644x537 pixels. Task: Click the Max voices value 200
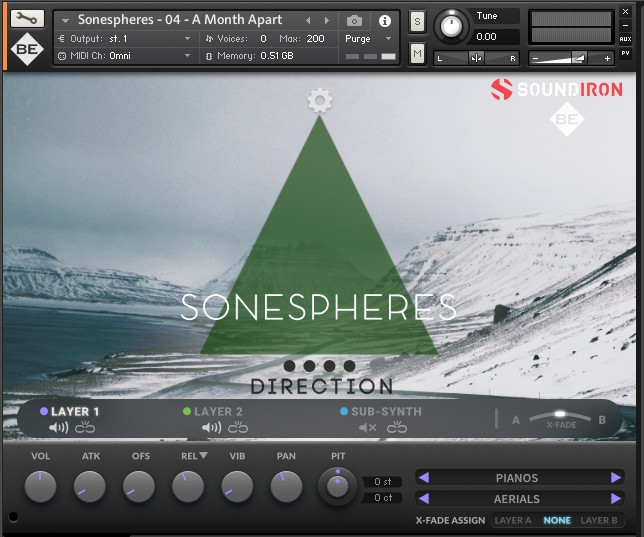pyautogui.click(x=315, y=39)
